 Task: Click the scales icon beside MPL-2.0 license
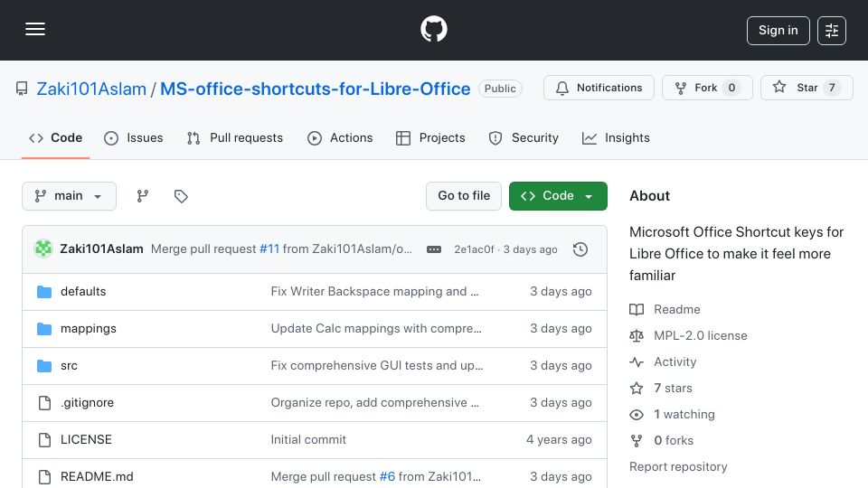pyautogui.click(x=637, y=335)
